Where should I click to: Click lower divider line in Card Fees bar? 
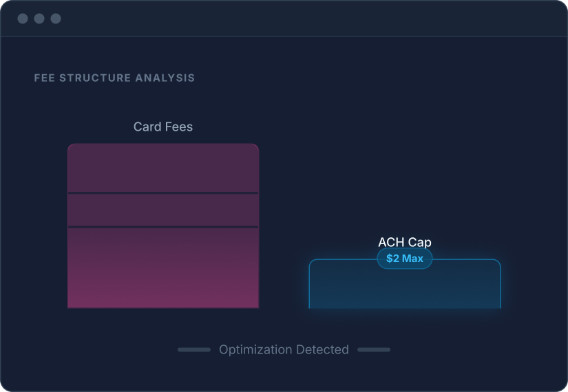click(163, 226)
